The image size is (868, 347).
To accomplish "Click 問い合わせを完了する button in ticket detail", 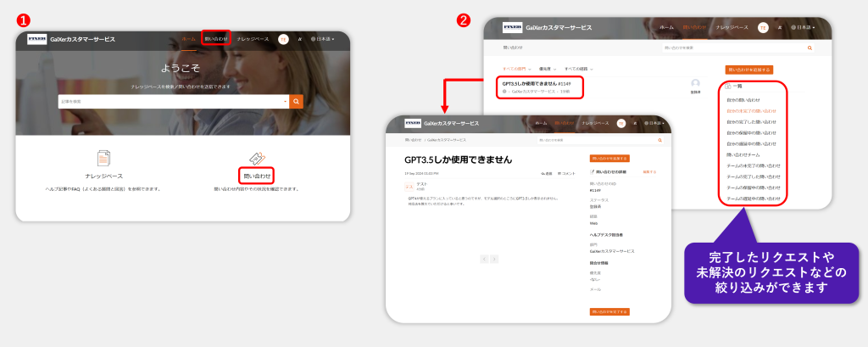I will pyautogui.click(x=609, y=311).
